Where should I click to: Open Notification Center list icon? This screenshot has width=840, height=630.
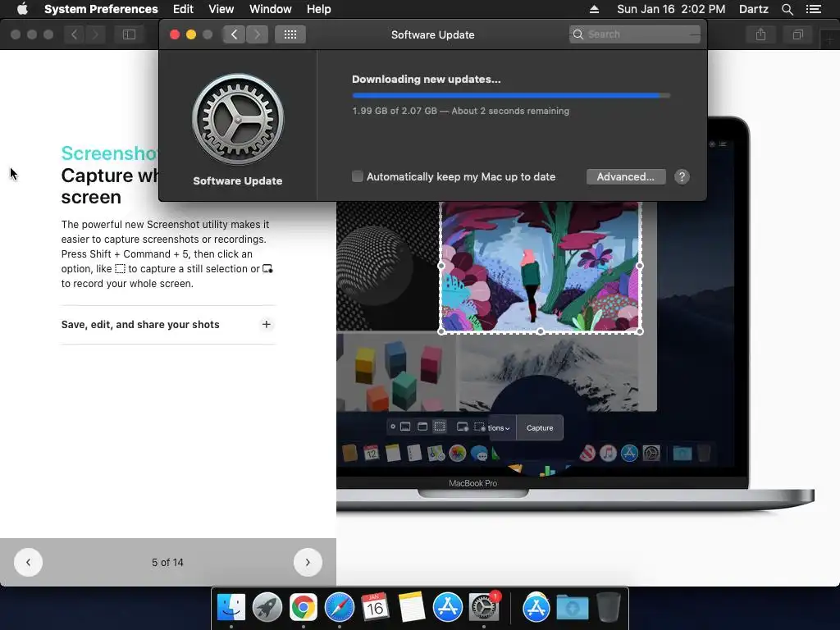coord(814,9)
